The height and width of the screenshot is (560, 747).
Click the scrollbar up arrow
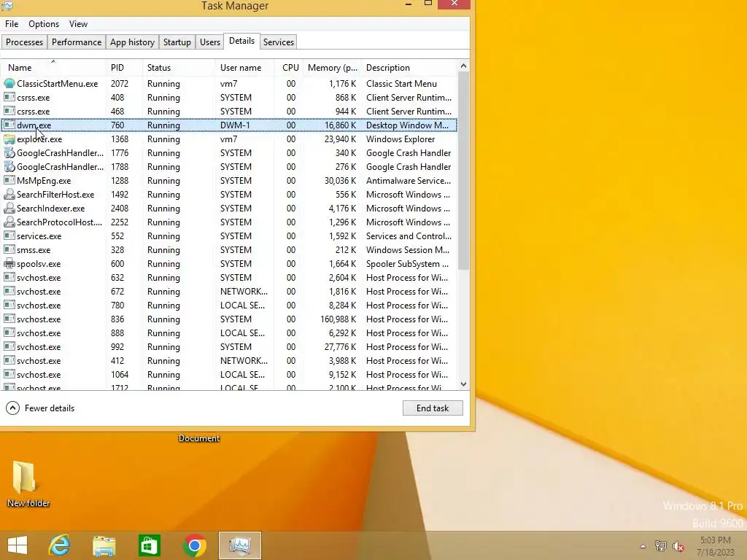coord(463,66)
